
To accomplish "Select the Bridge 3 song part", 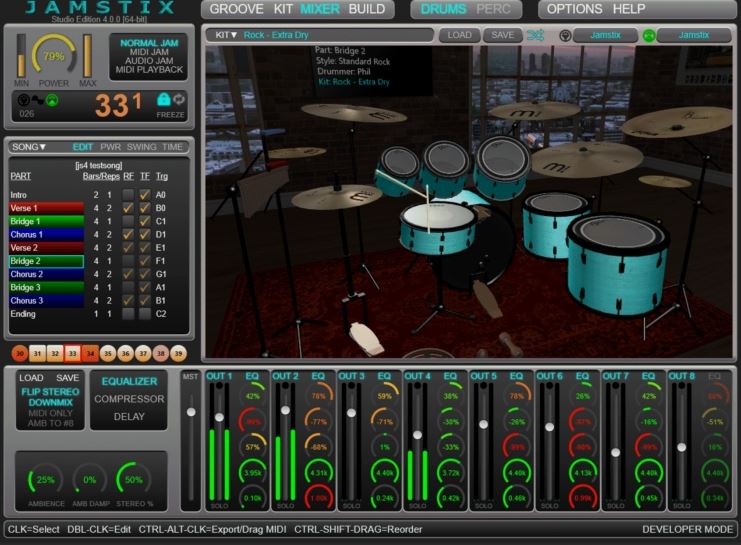I will [x=46, y=287].
